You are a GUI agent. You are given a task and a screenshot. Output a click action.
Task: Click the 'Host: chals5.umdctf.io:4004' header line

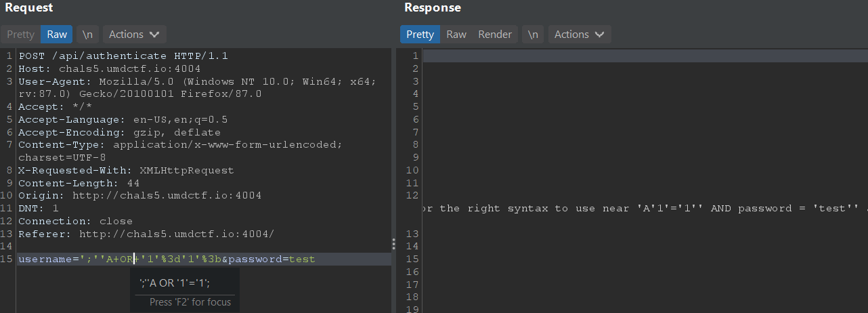109,68
